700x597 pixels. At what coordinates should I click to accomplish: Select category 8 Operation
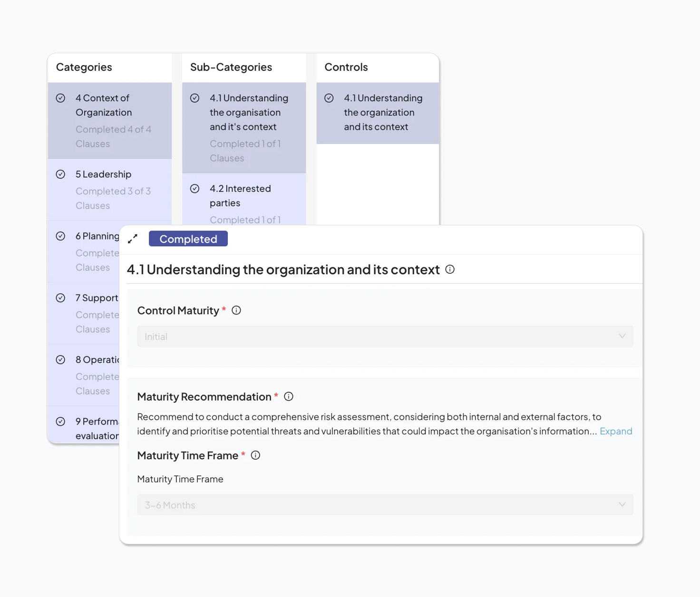[x=84, y=375]
